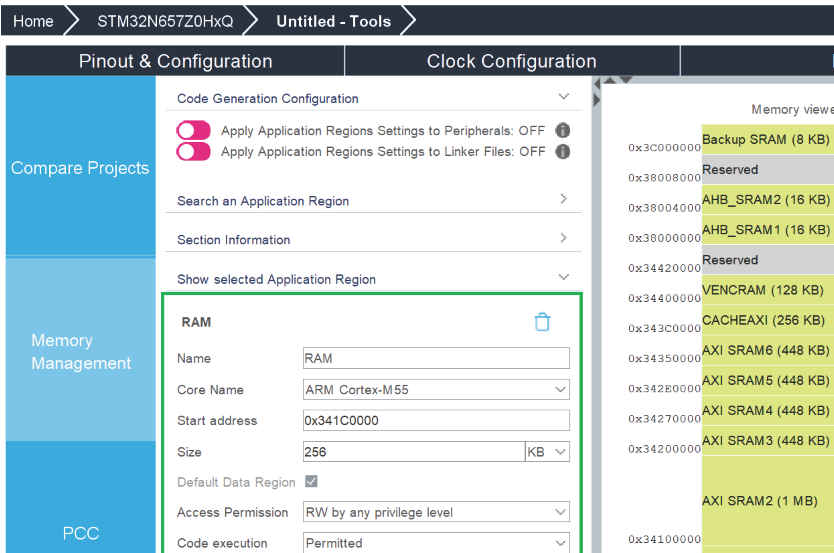Toggle Apply Application Regions Settings to Linker Files
The width and height of the screenshot is (834, 553).
[194, 152]
